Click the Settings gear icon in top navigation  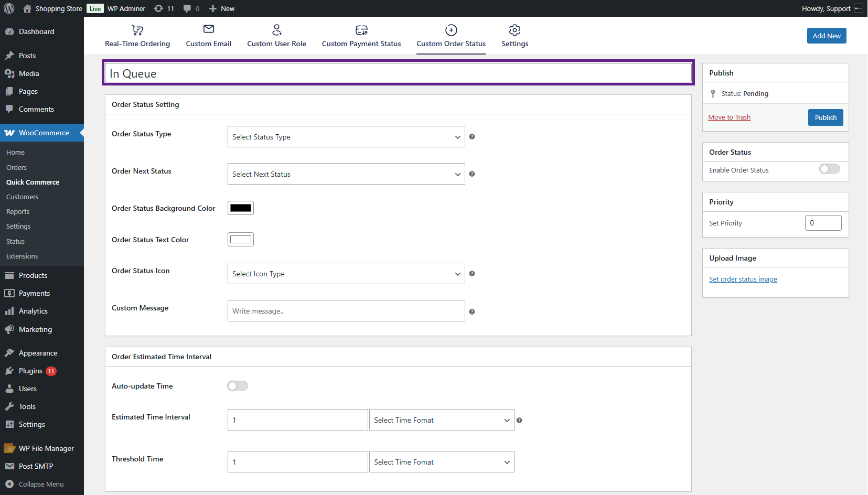tap(515, 30)
